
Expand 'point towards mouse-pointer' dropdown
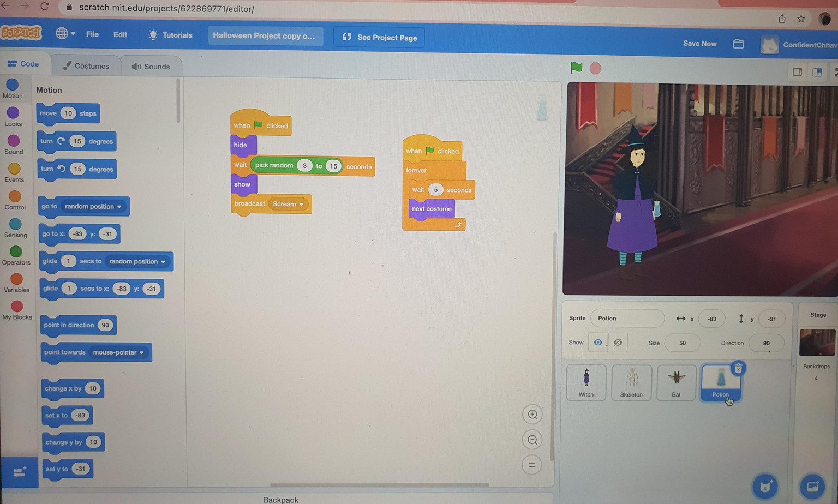[x=142, y=353]
